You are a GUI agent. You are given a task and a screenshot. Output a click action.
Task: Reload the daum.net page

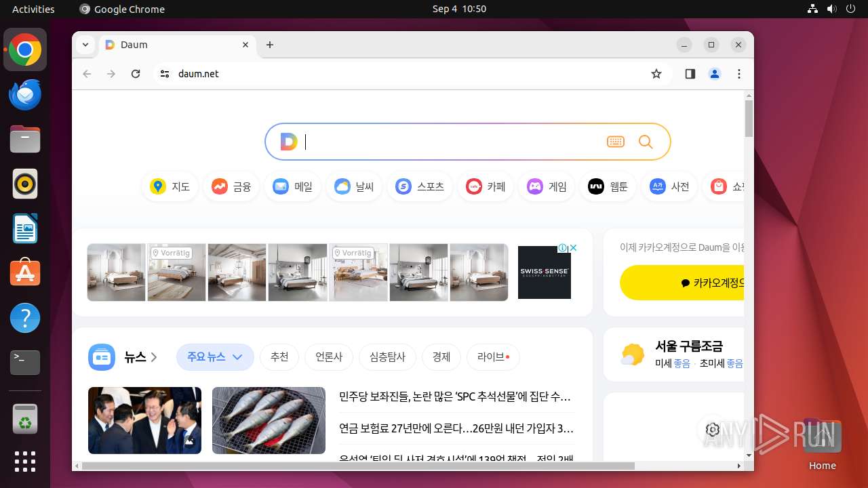pyautogui.click(x=136, y=74)
